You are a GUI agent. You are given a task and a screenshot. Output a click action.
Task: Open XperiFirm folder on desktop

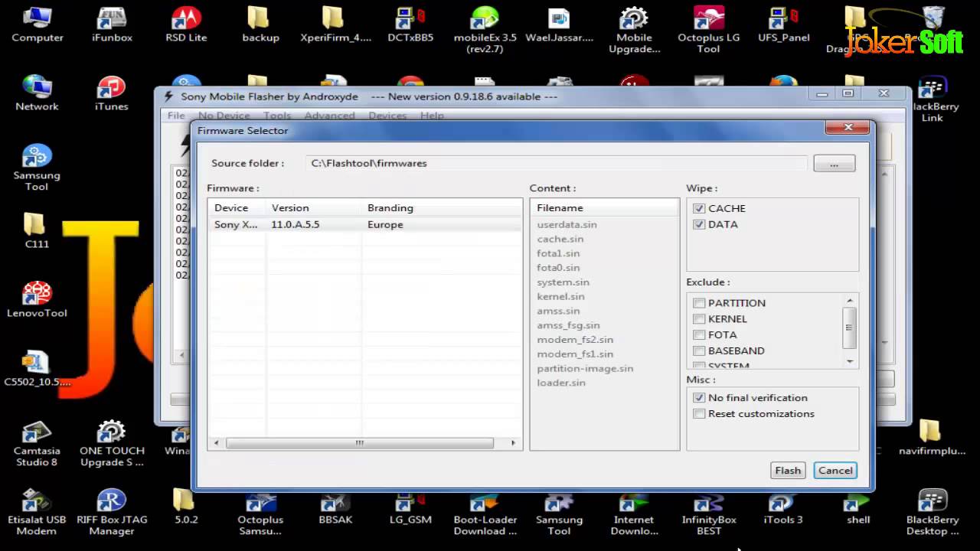point(335,24)
